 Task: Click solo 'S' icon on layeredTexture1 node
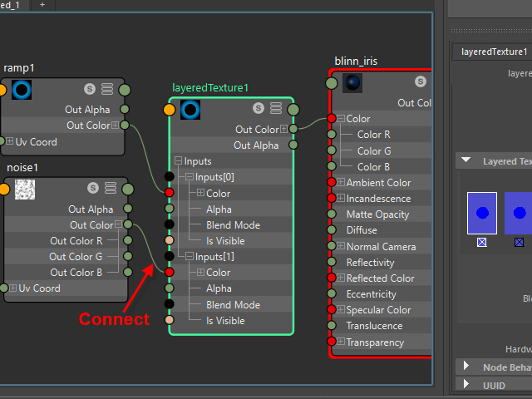tap(259, 108)
